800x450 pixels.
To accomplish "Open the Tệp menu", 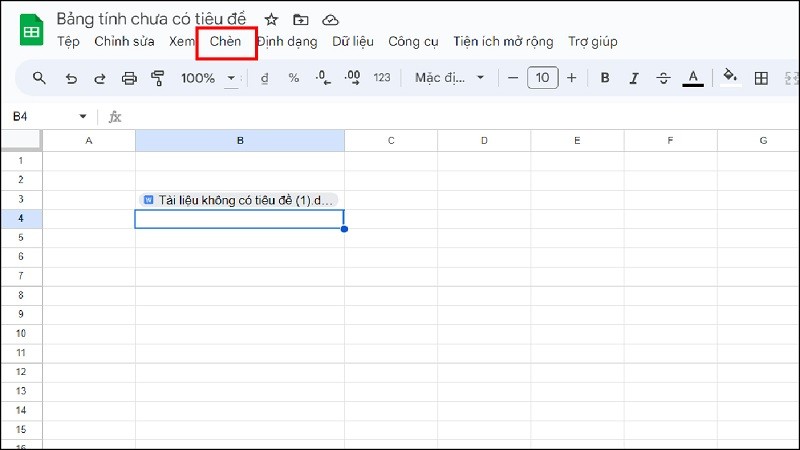I will point(68,41).
